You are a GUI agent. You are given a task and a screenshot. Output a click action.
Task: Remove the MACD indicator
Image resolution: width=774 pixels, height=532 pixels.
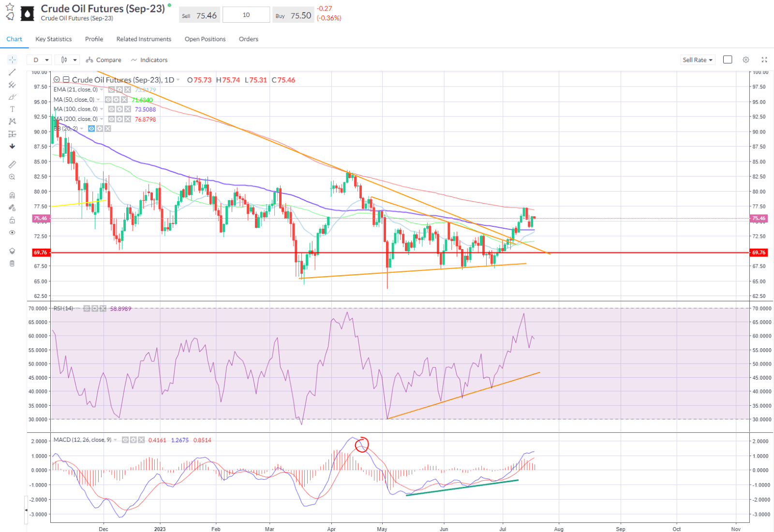pyautogui.click(x=141, y=440)
